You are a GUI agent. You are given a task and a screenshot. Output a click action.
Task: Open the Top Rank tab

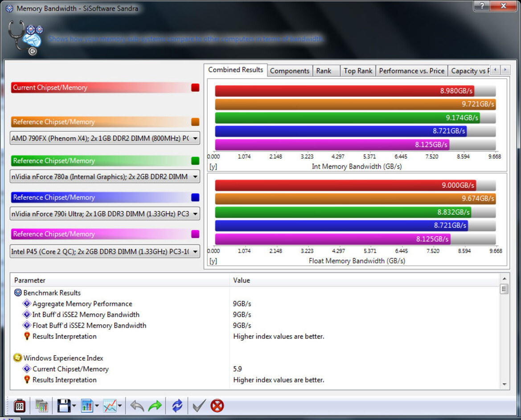tap(358, 71)
